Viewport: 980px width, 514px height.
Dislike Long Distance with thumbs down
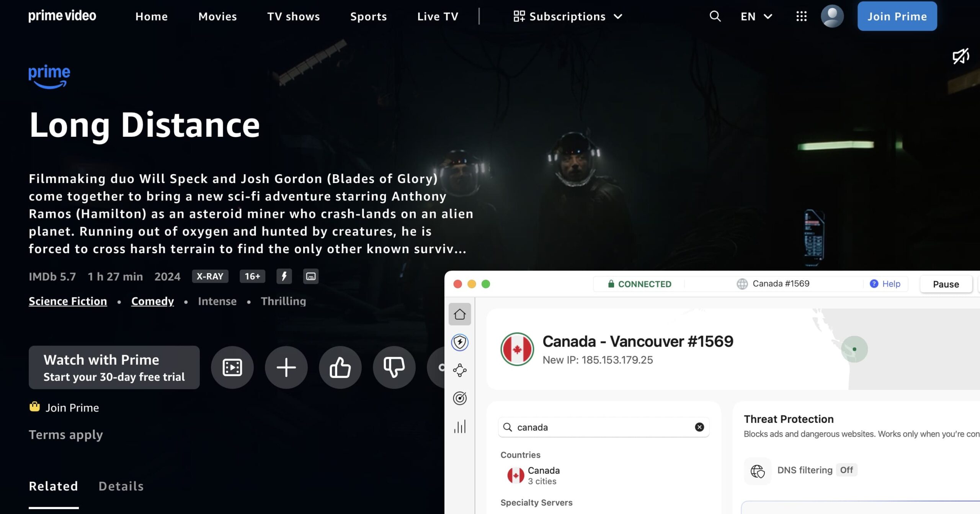point(394,367)
